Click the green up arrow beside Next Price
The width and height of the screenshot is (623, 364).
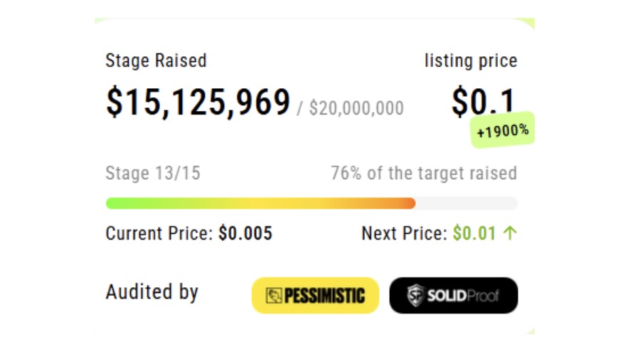point(510,233)
